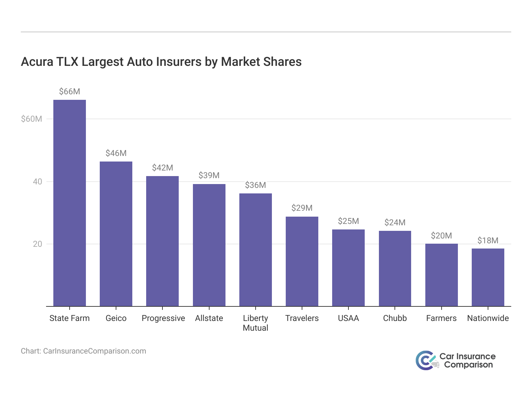Click the Geico axis label

pos(116,318)
